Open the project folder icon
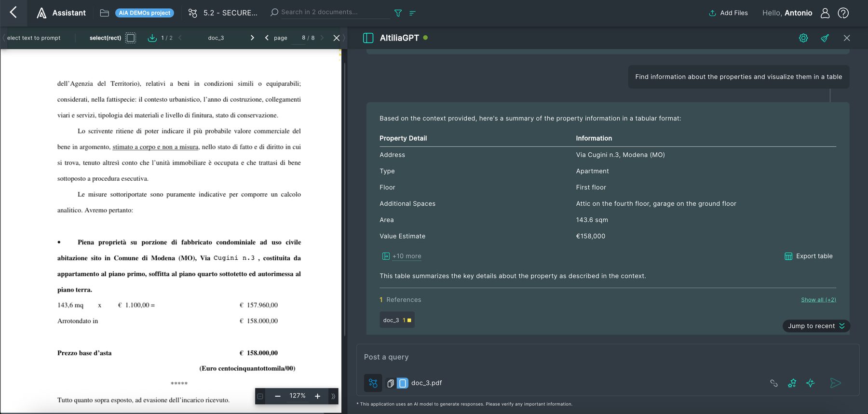 (104, 13)
